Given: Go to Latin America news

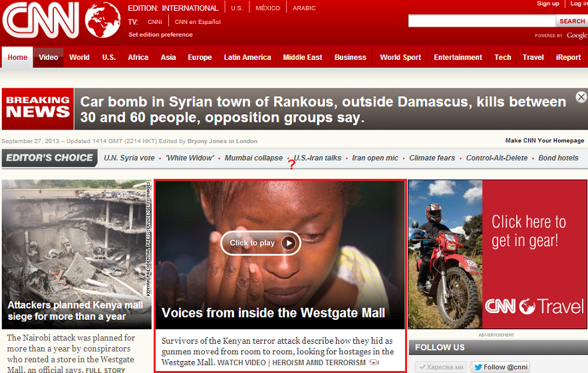Looking at the screenshot, I should pyautogui.click(x=247, y=57).
